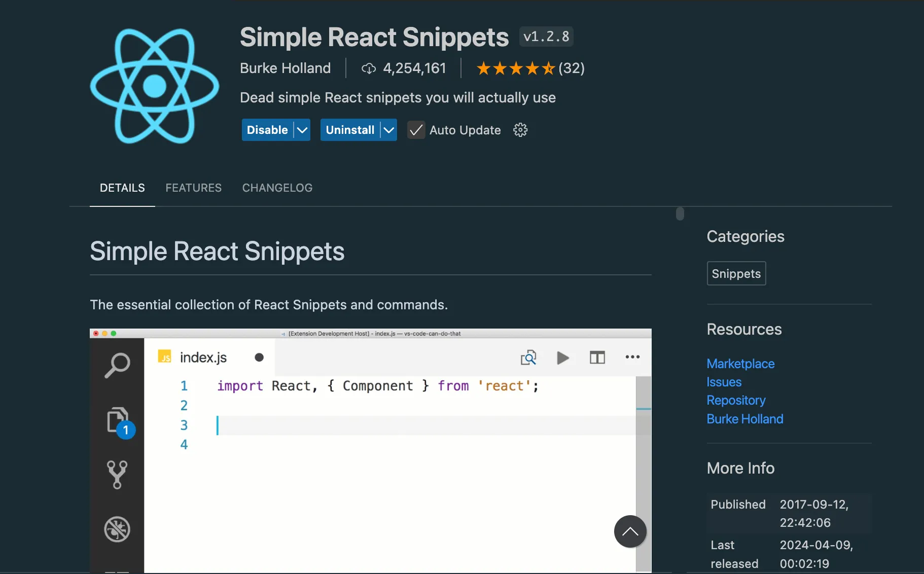Open the extension settings gear menu

(x=520, y=130)
